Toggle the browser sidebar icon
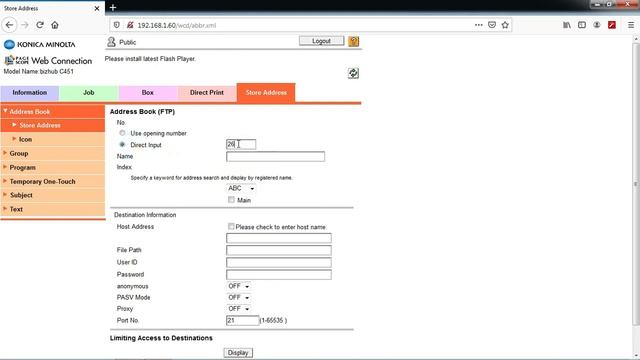Image resolution: width=640 pixels, height=360 pixels. [x=582, y=25]
